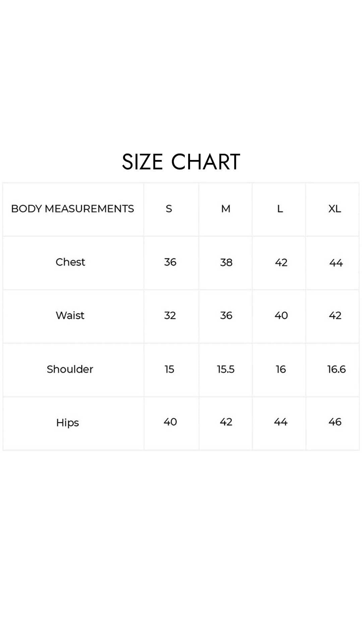
Task: Select Waist value 40 for size L
Action: tap(281, 315)
